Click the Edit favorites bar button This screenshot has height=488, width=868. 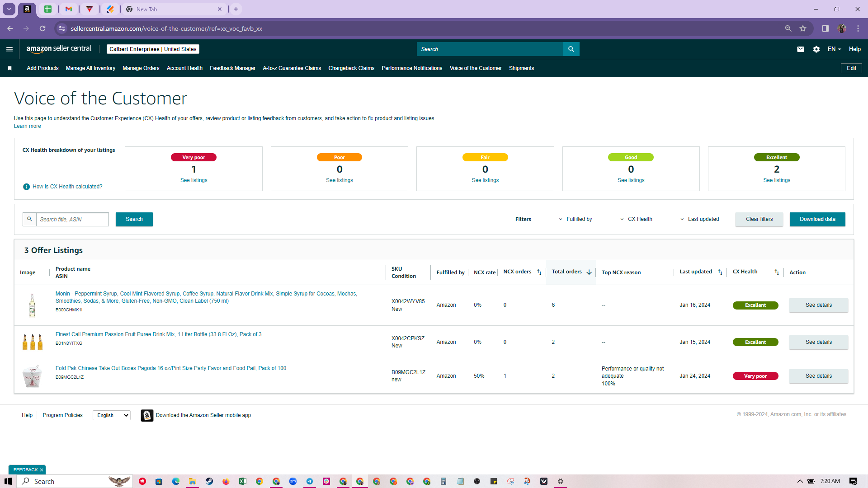pyautogui.click(x=851, y=68)
